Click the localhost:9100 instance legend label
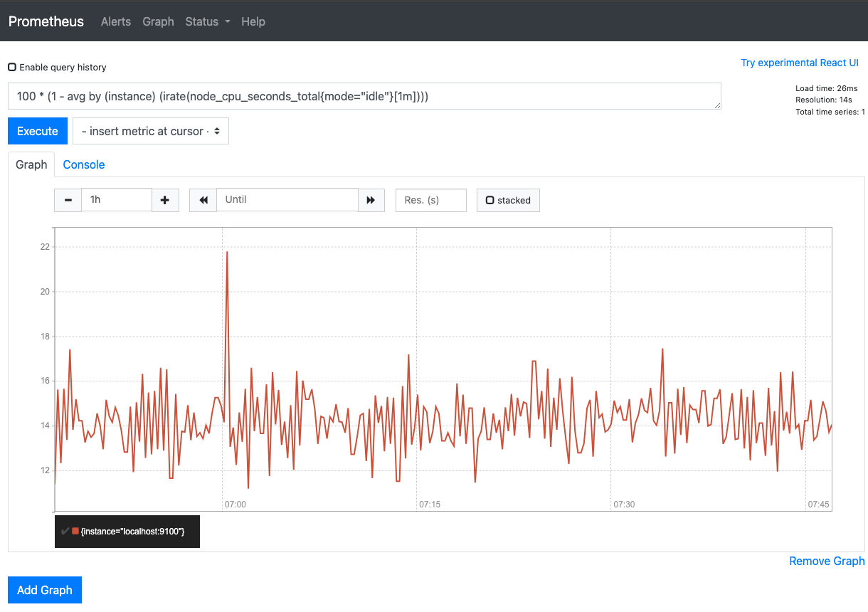This screenshot has height=612, width=868. (x=133, y=532)
